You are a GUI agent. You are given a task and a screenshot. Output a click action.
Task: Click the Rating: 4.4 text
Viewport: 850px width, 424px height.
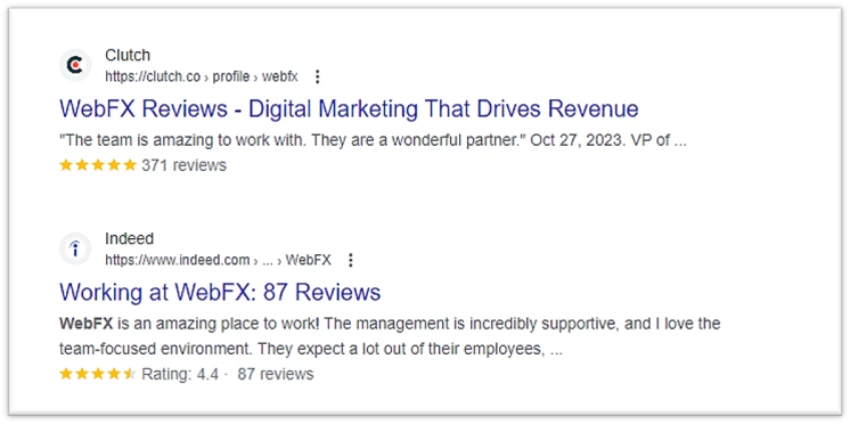180,374
